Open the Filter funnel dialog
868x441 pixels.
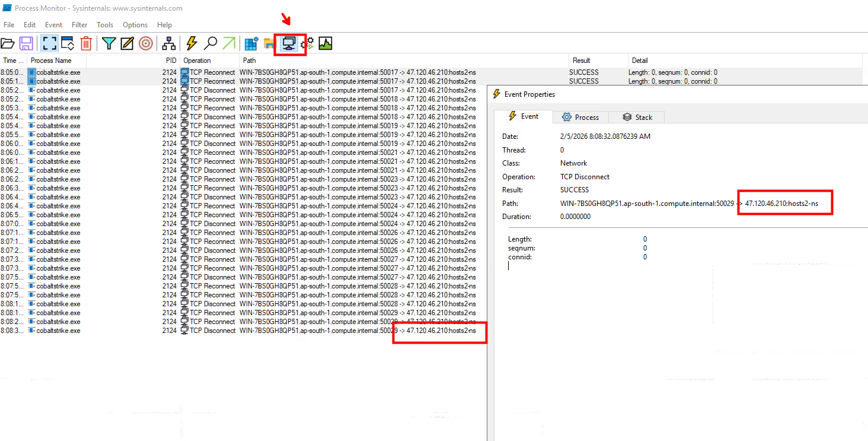click(x=108, y=43)
